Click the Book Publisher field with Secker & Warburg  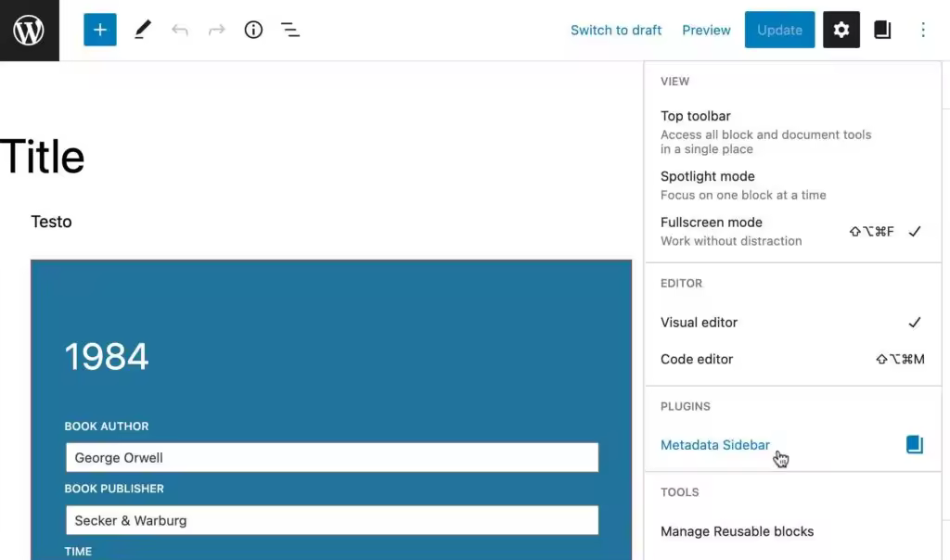point(332,520)
